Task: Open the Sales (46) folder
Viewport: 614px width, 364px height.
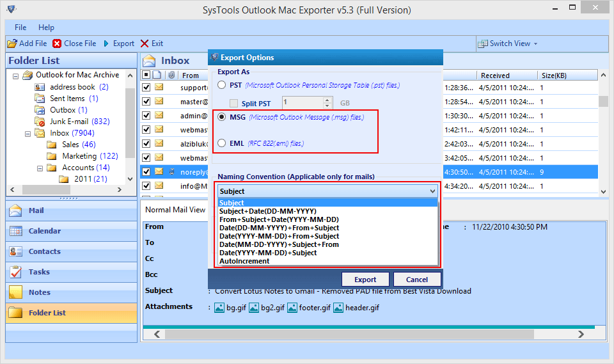Action: click(79, 145)
